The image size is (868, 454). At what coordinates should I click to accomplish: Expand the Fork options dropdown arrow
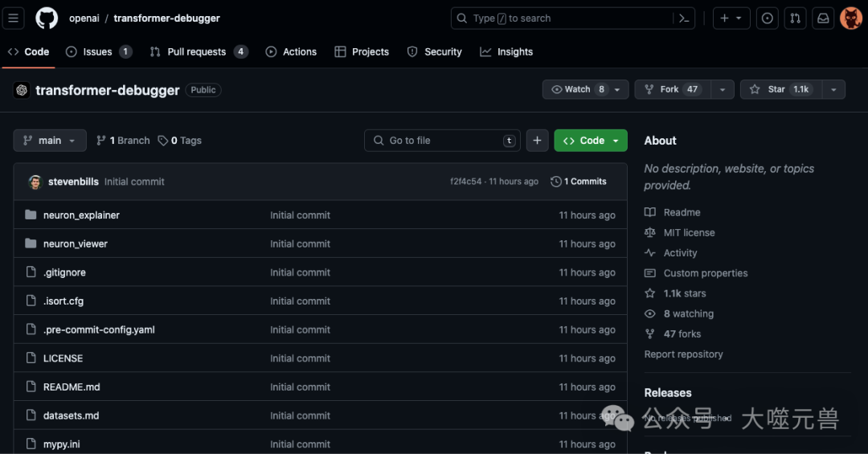(x=723, y=89)
